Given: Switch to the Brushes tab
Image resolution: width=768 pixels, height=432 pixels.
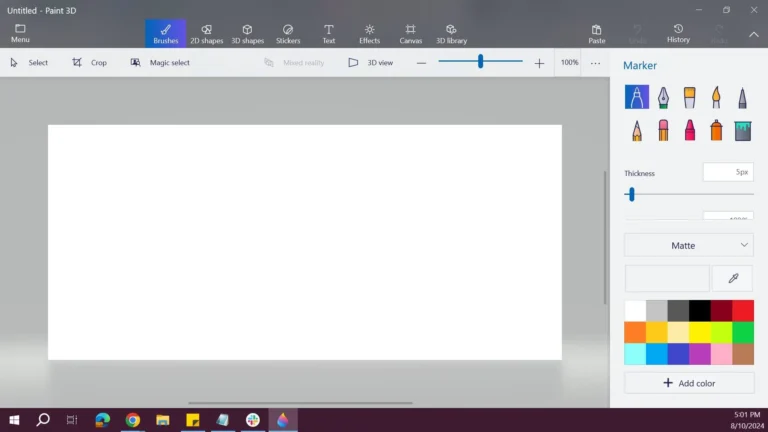Looking at the screenshot, I should (166, 34).
